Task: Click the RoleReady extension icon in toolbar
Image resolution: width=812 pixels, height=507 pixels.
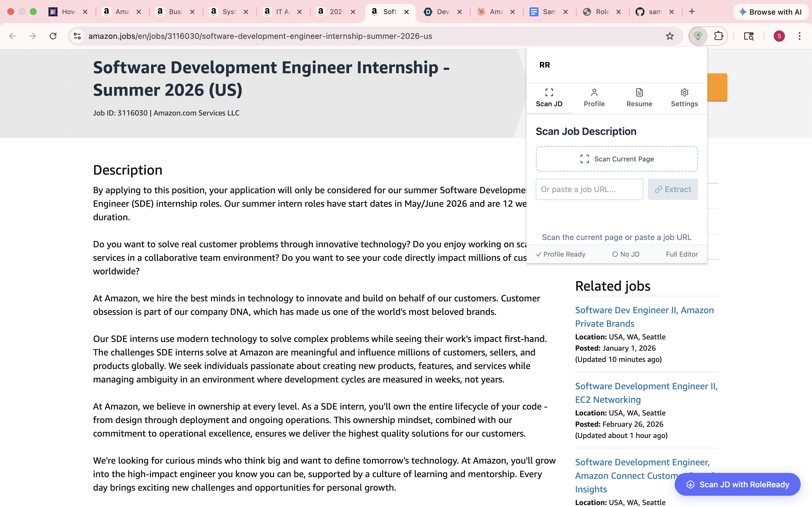Action: (x=698, y=36)
